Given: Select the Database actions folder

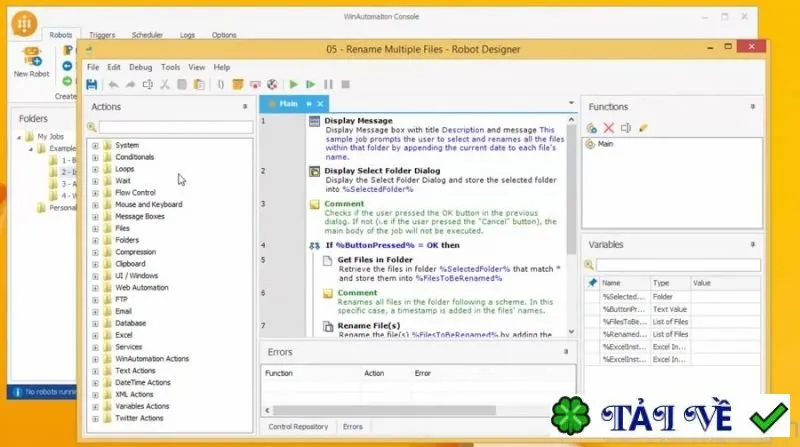Looking at the screenshot, I should pyautogui.click(x=131, y=323).
